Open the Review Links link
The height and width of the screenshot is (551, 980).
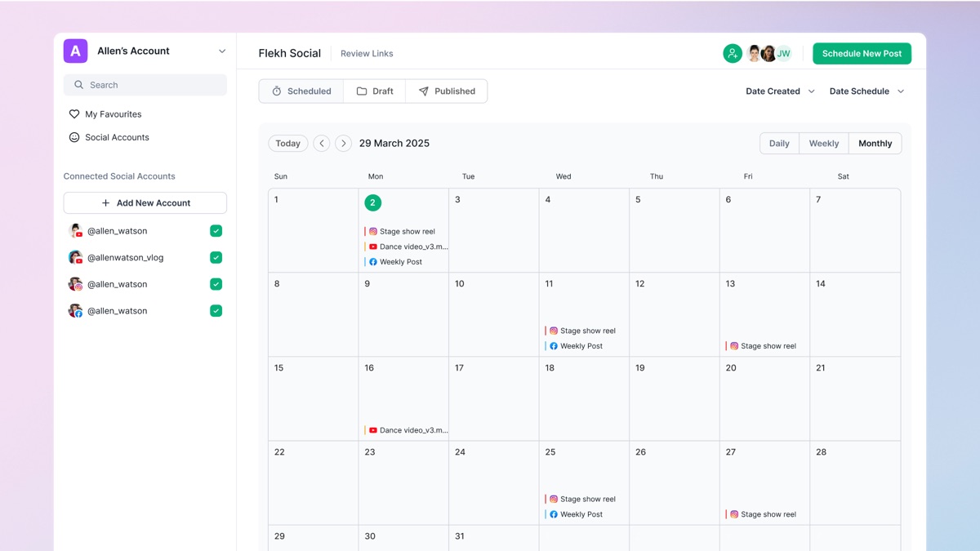pyautogui.click(x=367, y=54)
